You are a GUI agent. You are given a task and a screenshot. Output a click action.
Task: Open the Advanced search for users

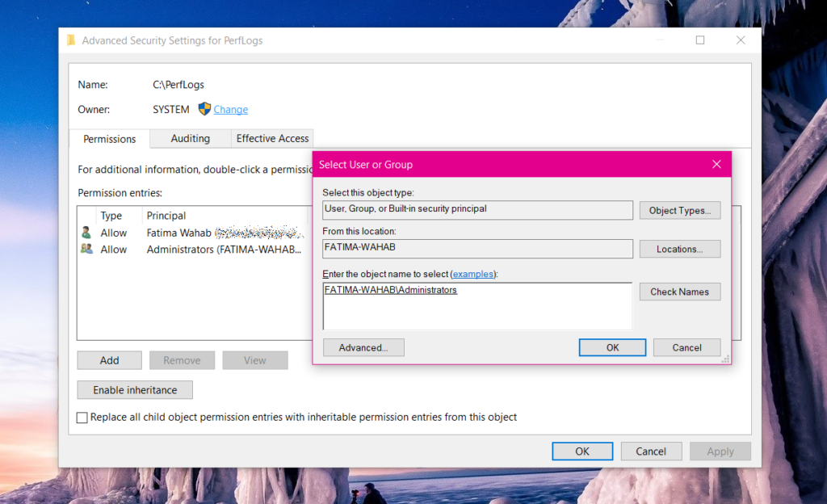click(363, 347)
